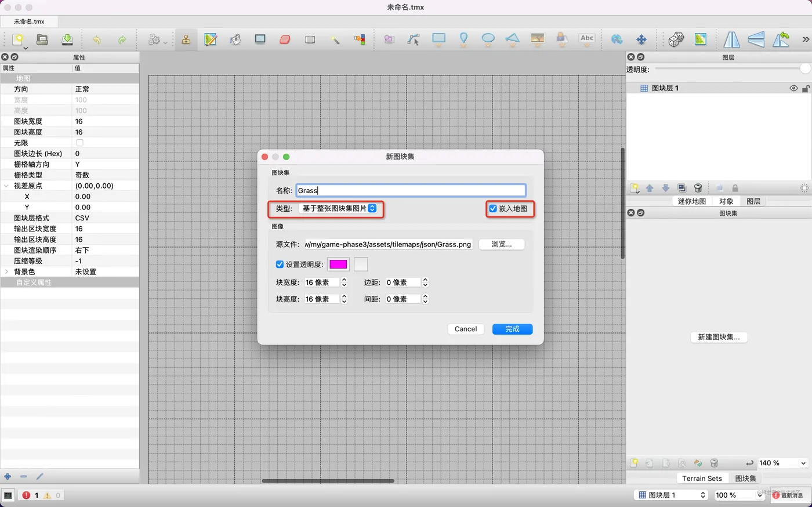Select the 未命名.tmx document tab
Image resolution: width=812 pixels, height=507 pixels.
click(29, 21)
